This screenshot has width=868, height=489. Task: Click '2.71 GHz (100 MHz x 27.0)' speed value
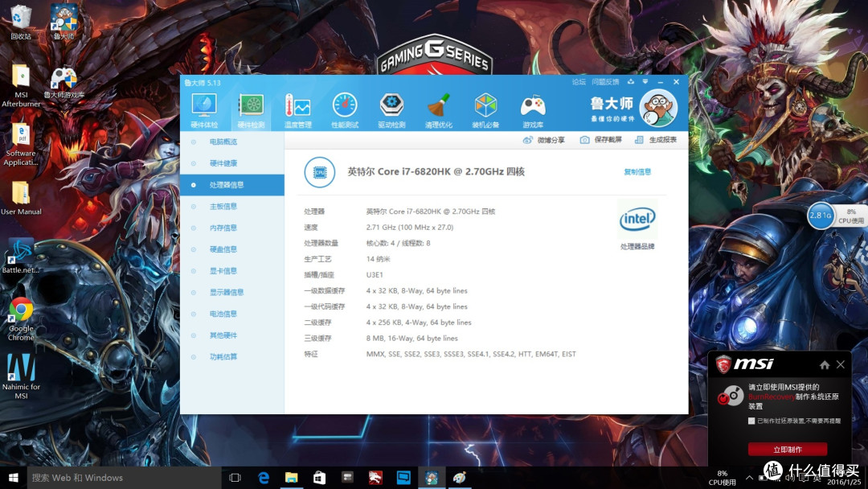pos(409,227)
